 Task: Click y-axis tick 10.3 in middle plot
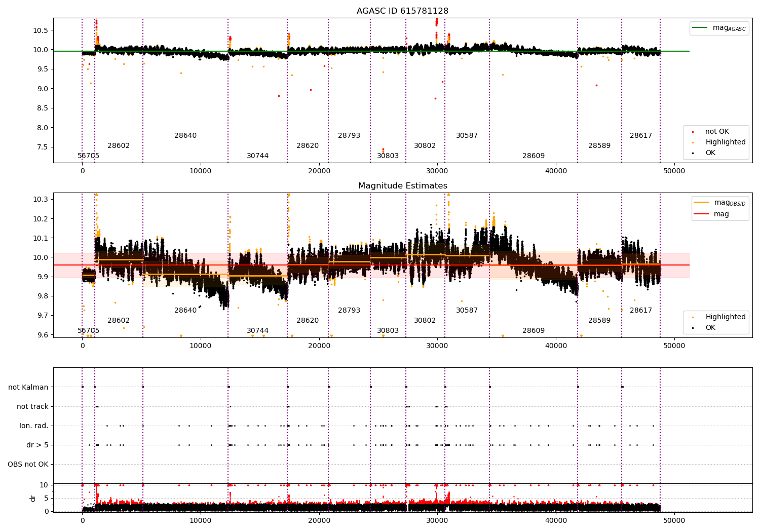(x=41, y=200)
